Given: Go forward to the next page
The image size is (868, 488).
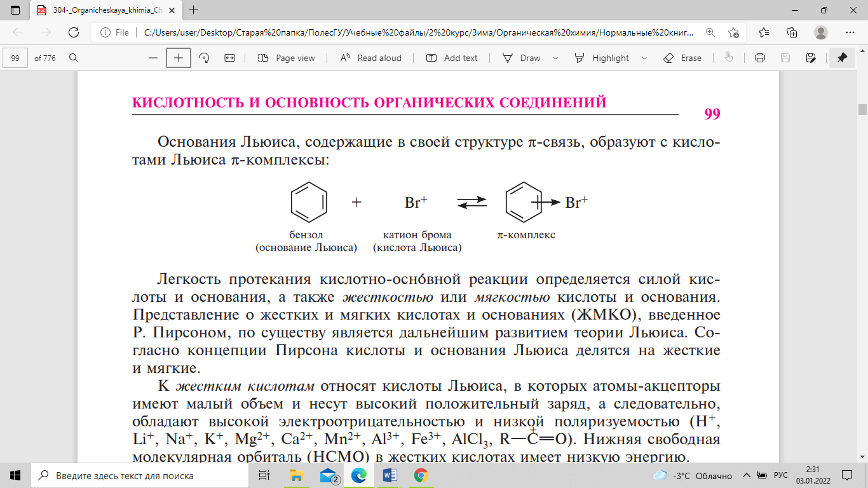Looking at the screenshot, I should 45,32.
